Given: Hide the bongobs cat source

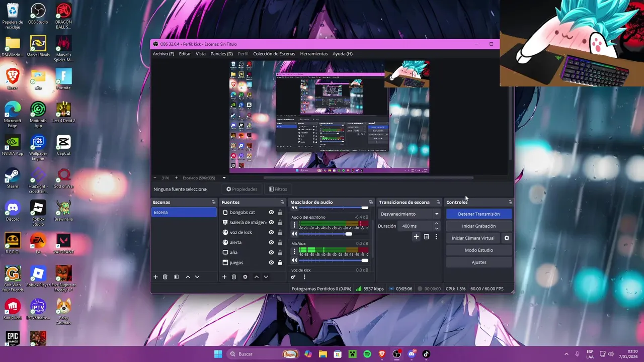Looking at the screenshot, I should click(271, 212).
